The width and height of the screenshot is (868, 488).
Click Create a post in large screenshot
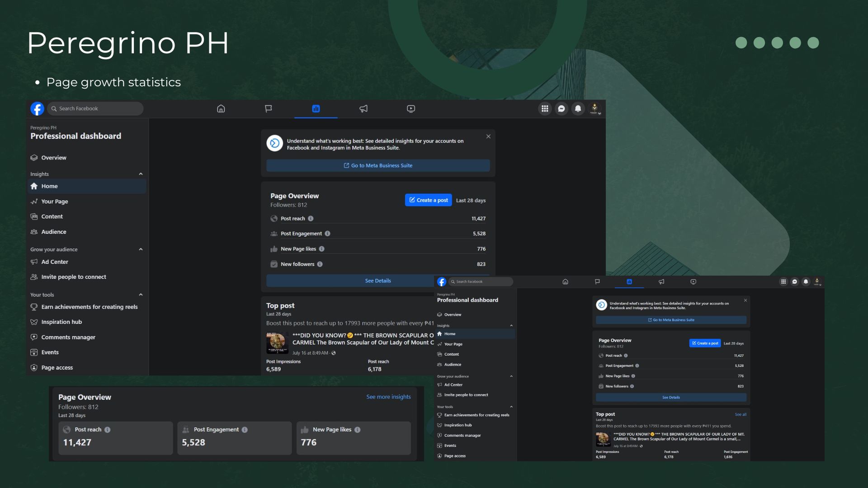point(429,200)
